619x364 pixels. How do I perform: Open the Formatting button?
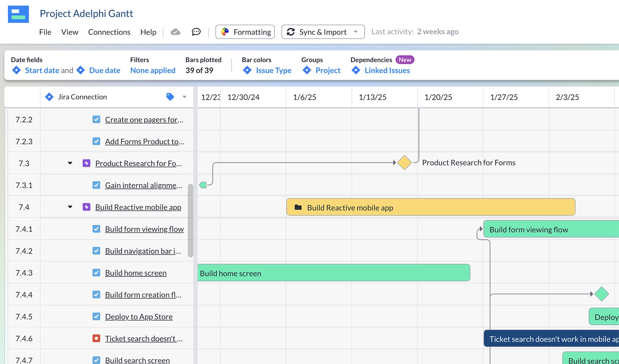coord(245,32)
